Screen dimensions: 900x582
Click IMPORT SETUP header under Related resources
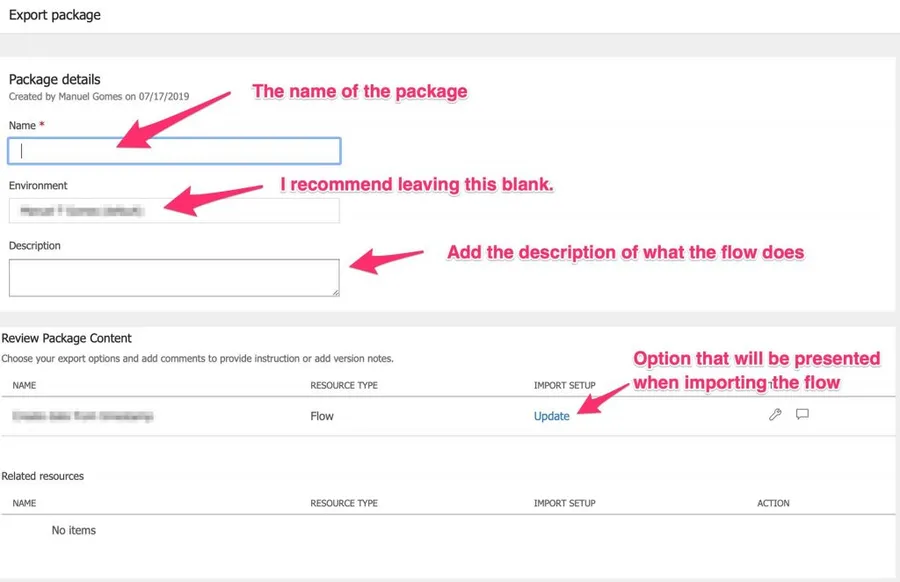tap(565, 503)
